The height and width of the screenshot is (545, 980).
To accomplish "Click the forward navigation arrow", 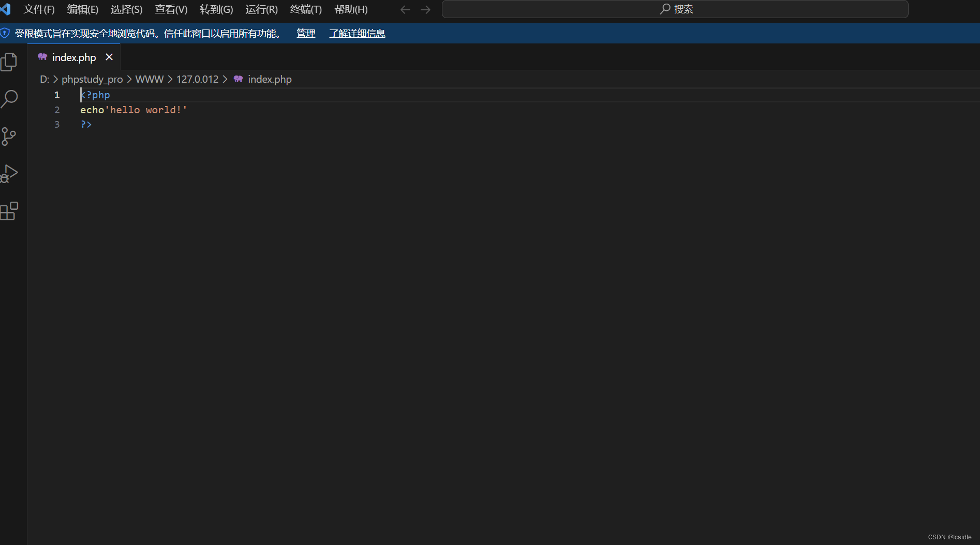I will [x=425, y=9].
